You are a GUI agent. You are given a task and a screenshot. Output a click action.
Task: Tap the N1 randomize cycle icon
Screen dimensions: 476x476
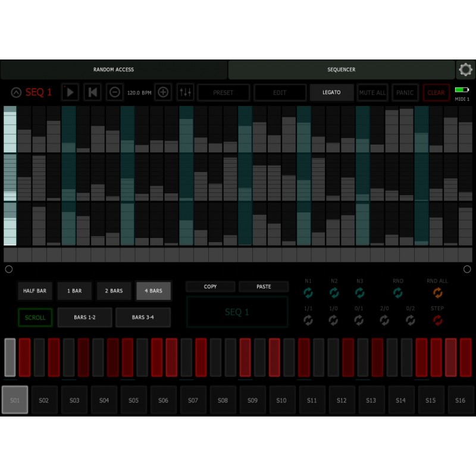308,293
